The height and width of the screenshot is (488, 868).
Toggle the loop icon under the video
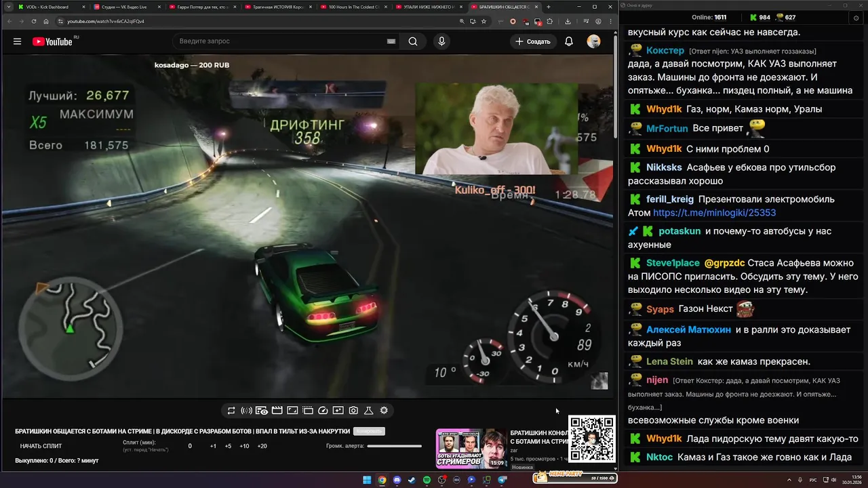point(231,411)
